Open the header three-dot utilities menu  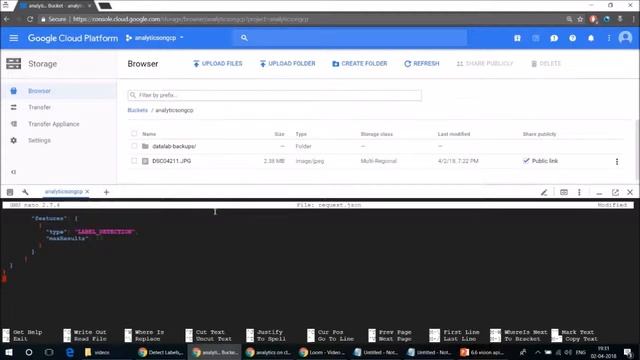pos(609,38)
